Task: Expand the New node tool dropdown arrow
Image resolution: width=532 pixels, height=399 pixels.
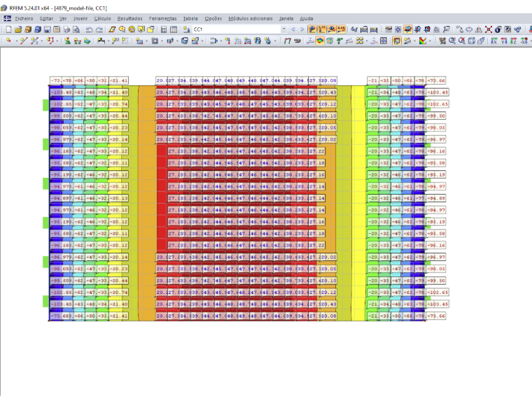Action: pos(16,41)
